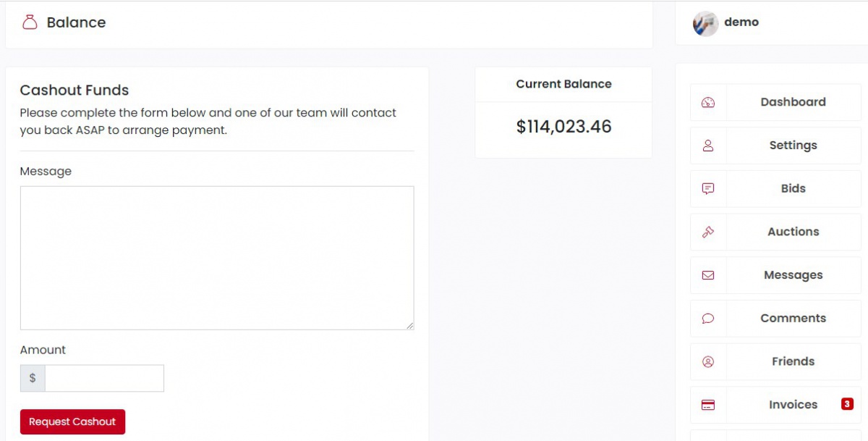868x441 pixels.
Task: Click the Balance money bag icon
Action: (x=30, y=22)
